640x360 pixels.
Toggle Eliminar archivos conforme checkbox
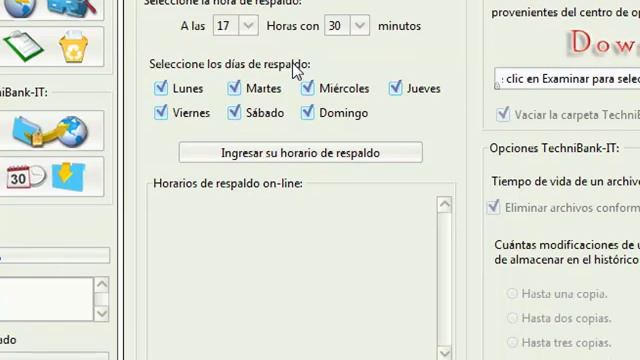click(x=493, y=207)
